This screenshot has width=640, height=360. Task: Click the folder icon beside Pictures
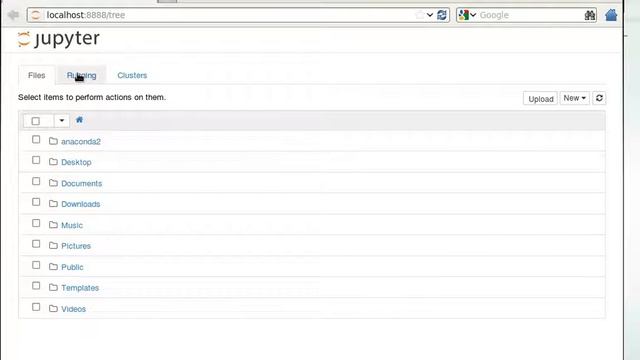tap(53, 245)
